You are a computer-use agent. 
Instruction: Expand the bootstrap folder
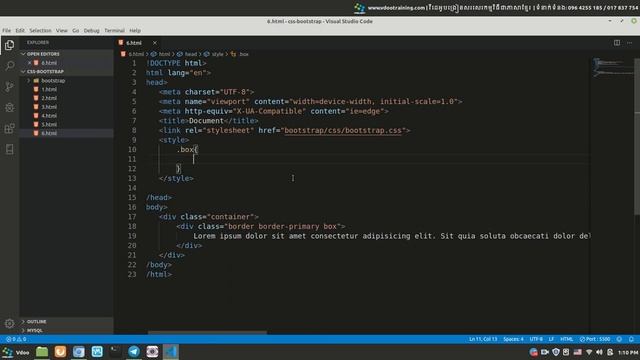(x=66, y=80)
